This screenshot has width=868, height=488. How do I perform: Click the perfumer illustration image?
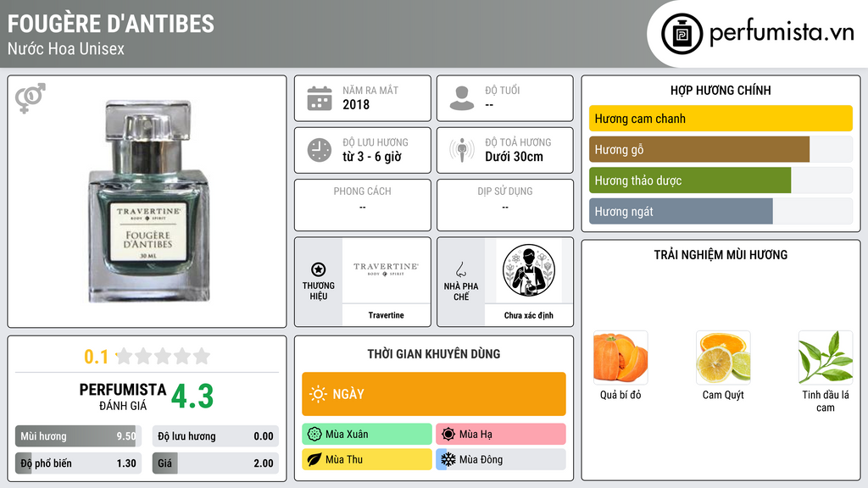(x=529, y=270)
